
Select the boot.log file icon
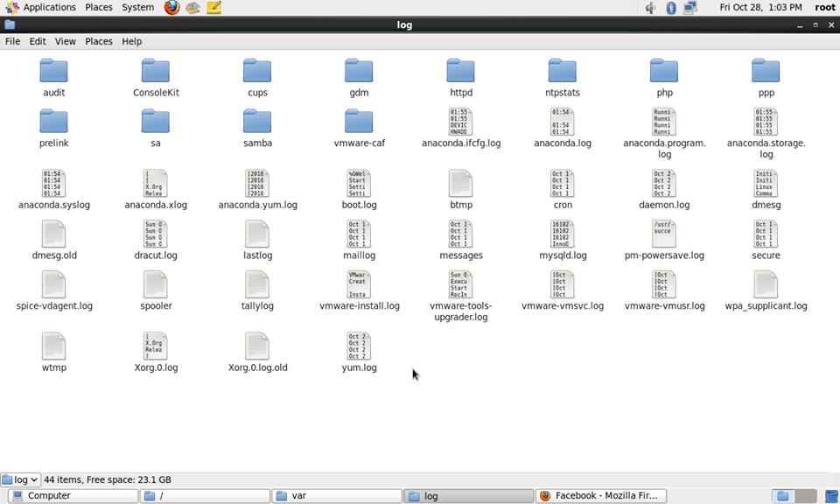click(x=359, y=184)
